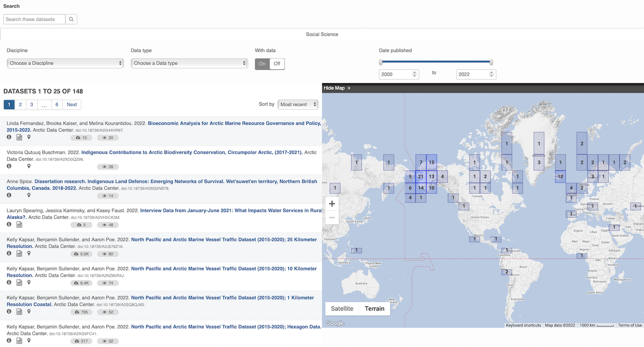
Task: Switch the map to Satellite view
Action: [x=342, y=309]
